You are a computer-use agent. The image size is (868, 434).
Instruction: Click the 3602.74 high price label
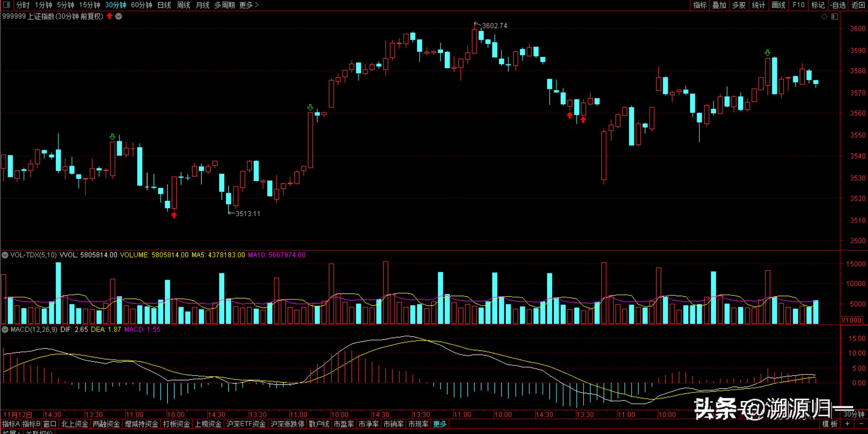tap(495, 26)
